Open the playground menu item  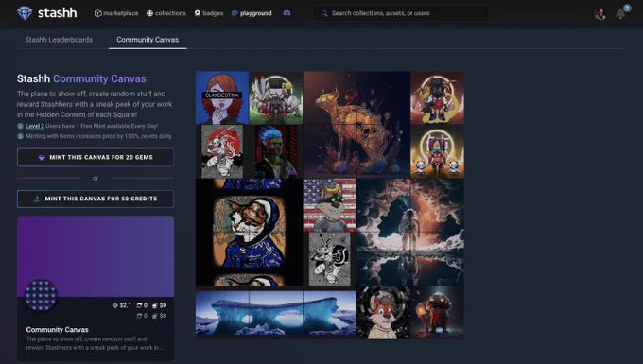(252, 13)
